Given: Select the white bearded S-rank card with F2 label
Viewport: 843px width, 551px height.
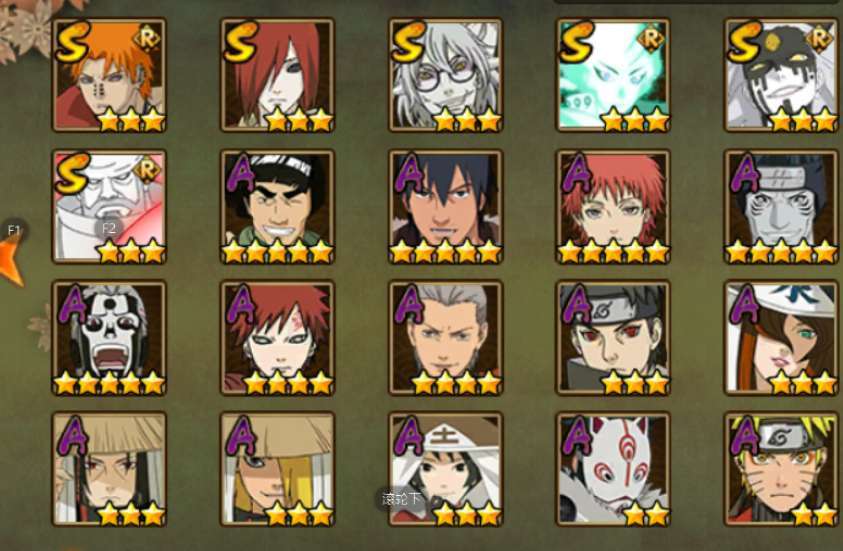Looking at the screenshot, I should 109,207.
